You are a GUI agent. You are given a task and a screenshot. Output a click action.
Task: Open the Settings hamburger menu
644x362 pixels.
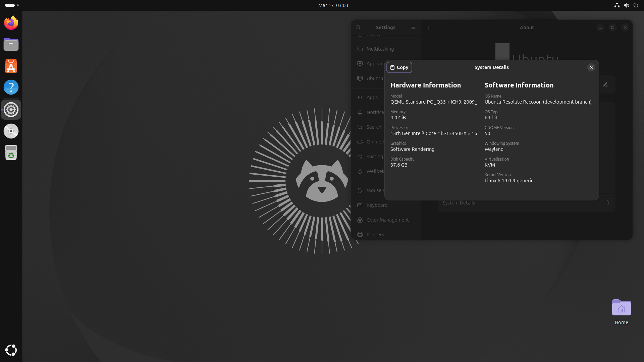click(x=413, y=27)
